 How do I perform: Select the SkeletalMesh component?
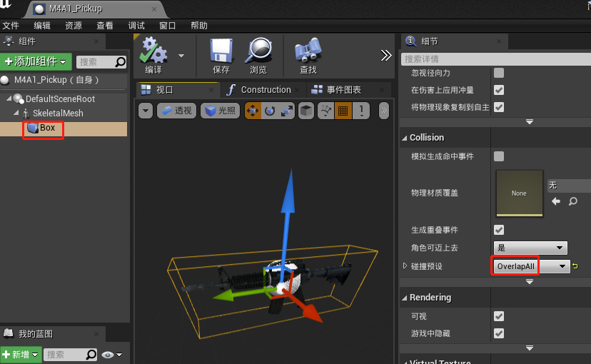pyautogui.click(x=58, y=113)
